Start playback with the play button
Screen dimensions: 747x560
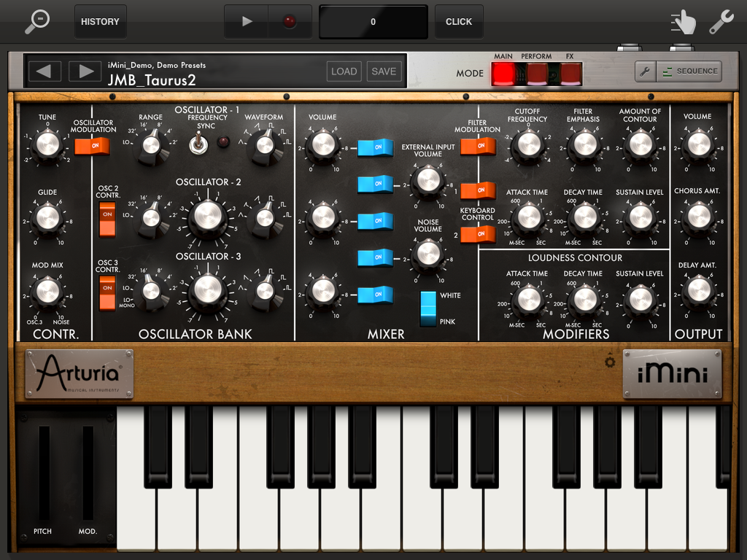(x=247, y=21)
